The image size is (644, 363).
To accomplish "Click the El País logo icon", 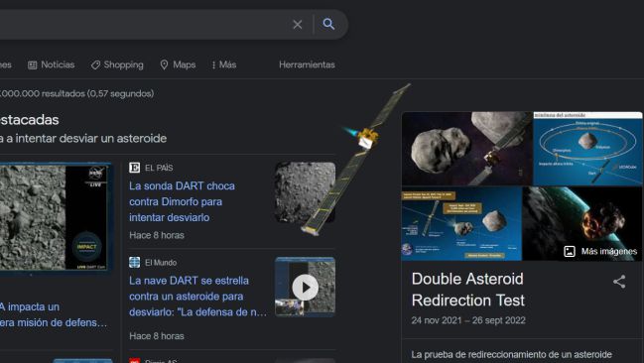I will tap(134, 168).
